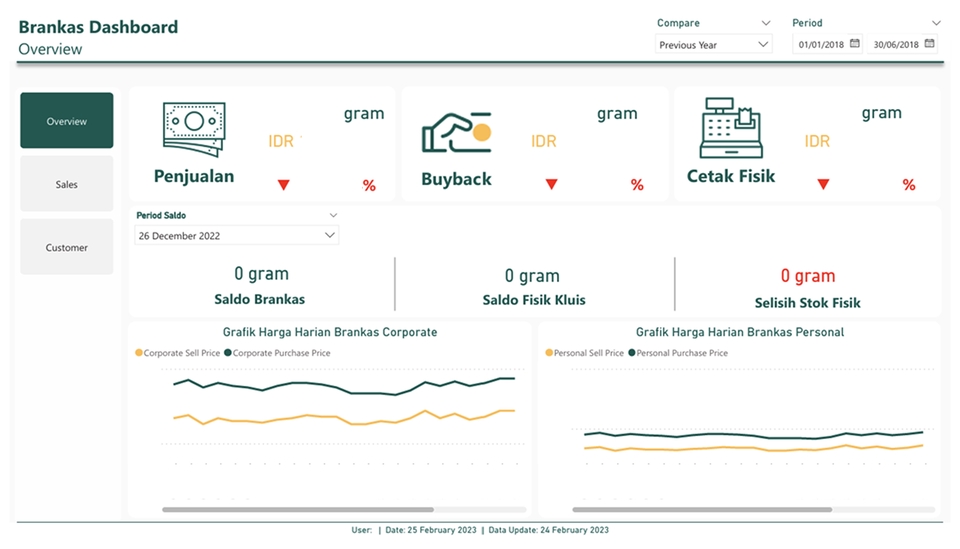Click the Buyback hand with coin icon
Screen dimensions: 960x549
click(x=456, y=132)
